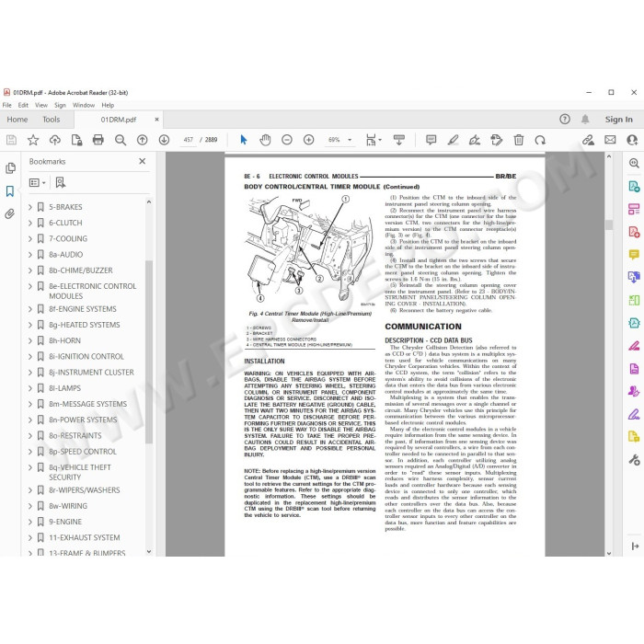Open the bookmarks options menu dropdown
Screen dimensions: 644x644
(x=38, y=182)
